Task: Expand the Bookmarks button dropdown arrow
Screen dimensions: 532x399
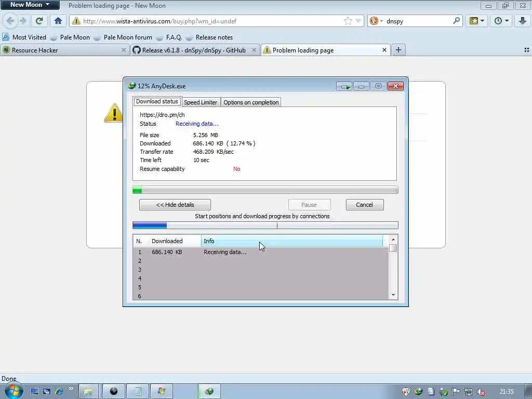Action: click(x=483, y=21)
